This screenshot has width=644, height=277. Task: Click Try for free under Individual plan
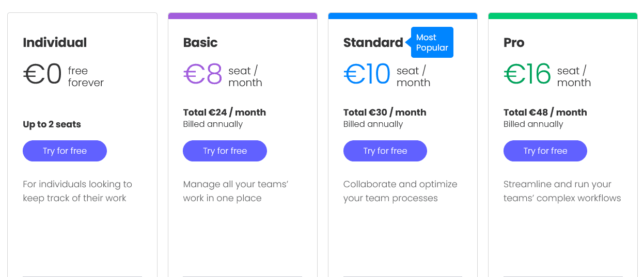pos(65,151)
